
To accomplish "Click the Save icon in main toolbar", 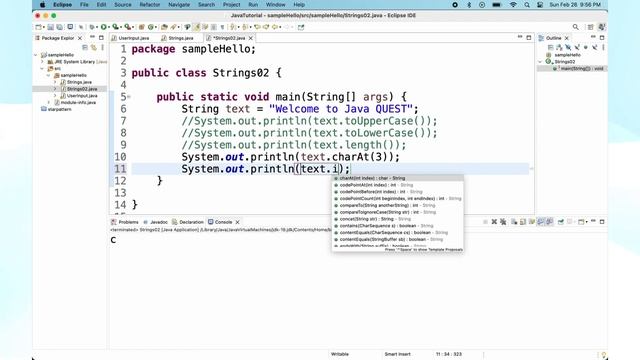I will 50,27.
